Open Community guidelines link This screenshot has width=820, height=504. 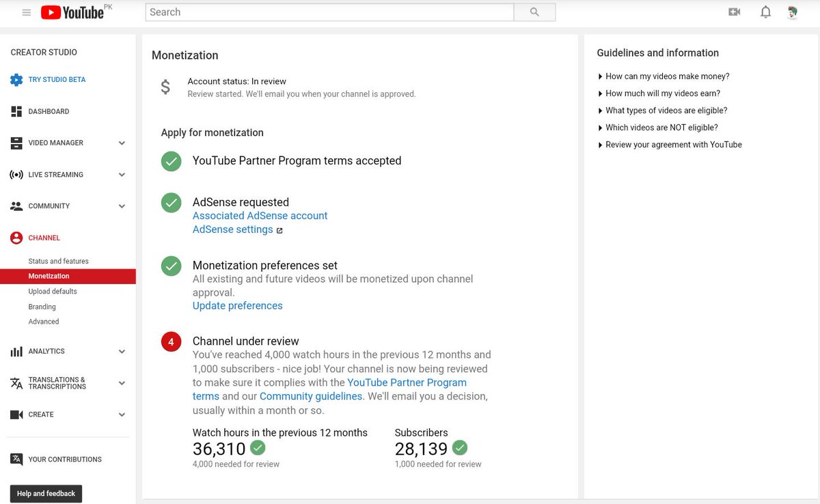tap(311, 397)
